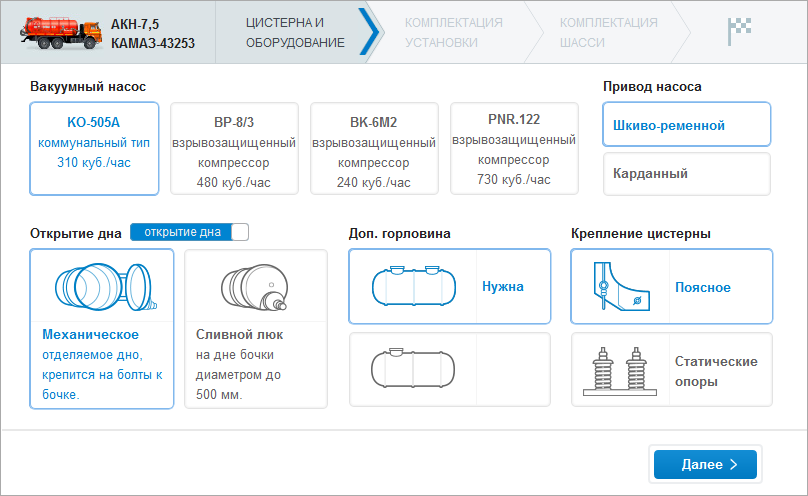The width and height of the screenshot is (808, 496).
Task: Click the 'Статические опоры' label
Action: tap(716, 371)
